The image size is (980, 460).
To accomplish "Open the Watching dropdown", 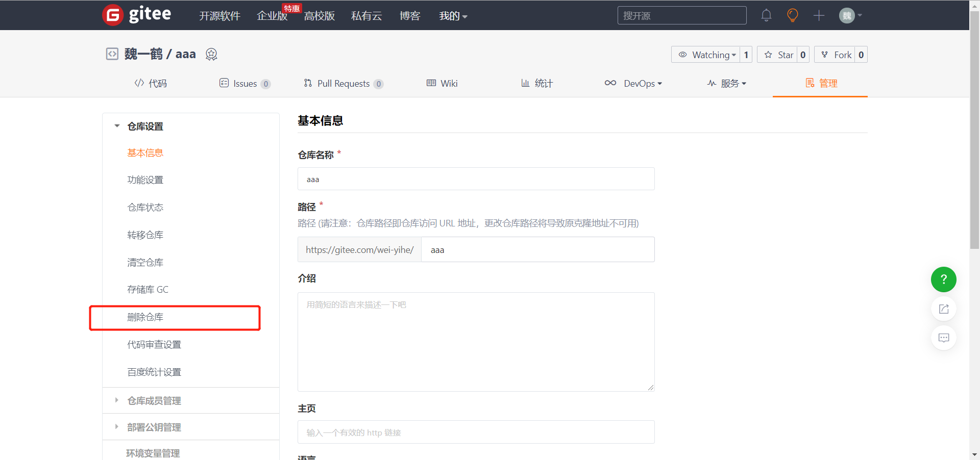I will (x=706, y=55).
